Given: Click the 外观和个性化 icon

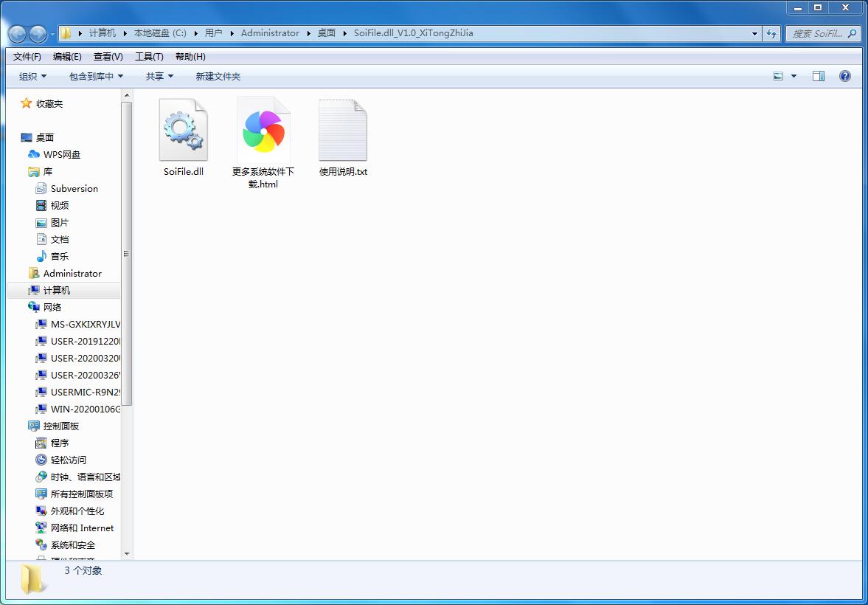Looking at the screenshot, I should [41, 511].
